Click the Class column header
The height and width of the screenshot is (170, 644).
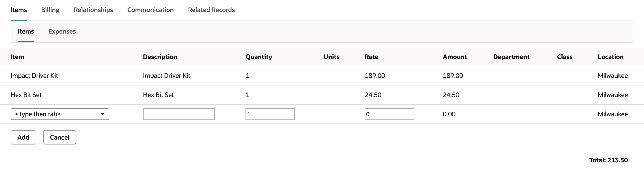565,57
